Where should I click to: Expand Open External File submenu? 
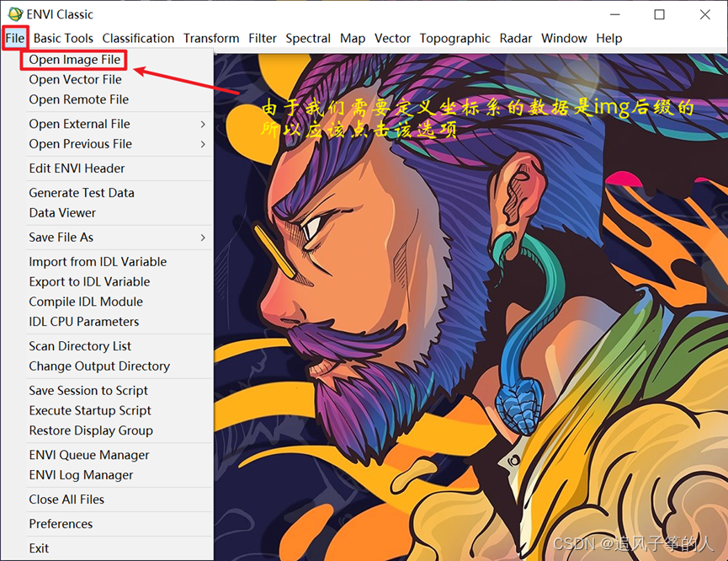[119, 124]
